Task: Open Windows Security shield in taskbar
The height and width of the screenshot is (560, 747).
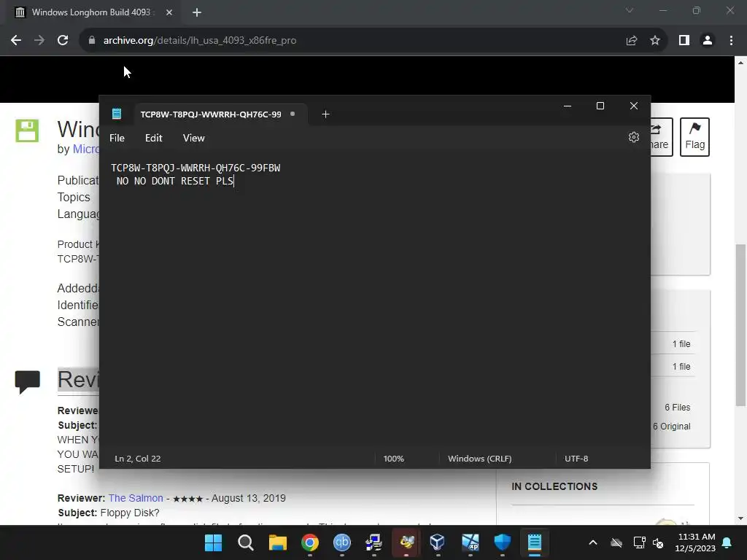Action: [502, 542]
